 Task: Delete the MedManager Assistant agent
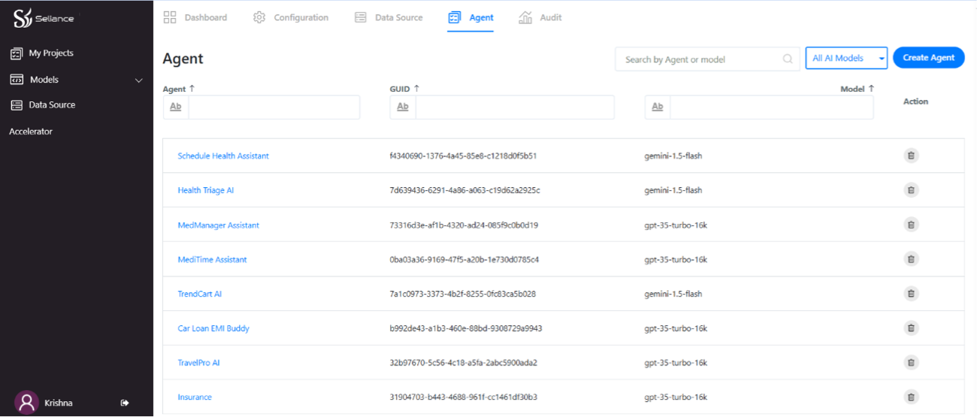(911, 225)
